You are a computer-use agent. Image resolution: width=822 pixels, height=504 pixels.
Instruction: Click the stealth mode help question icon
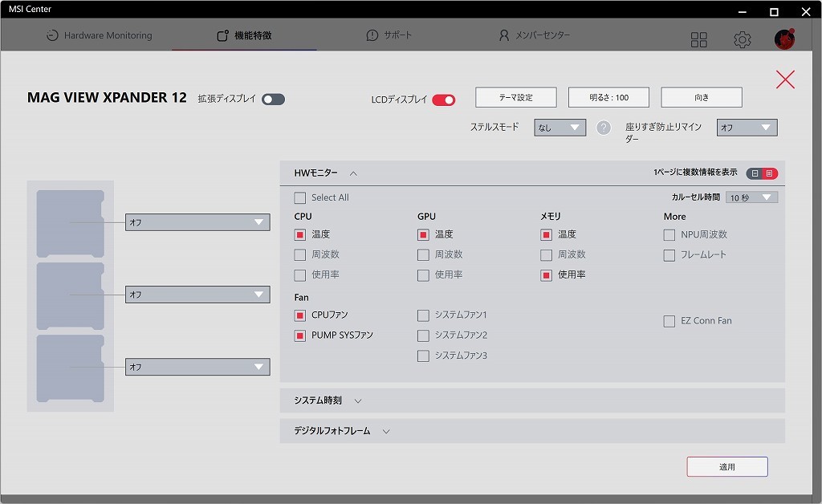[604, 128]
